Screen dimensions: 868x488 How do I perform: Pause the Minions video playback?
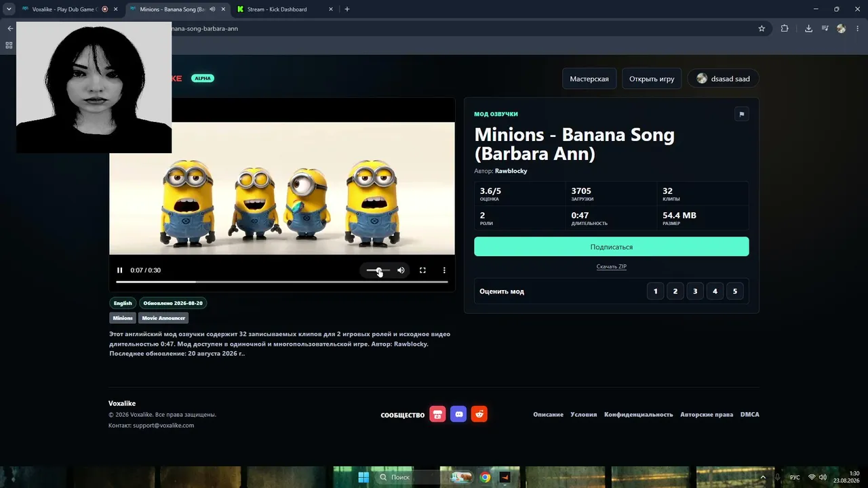pyautogui.click(x=120, y=270)
